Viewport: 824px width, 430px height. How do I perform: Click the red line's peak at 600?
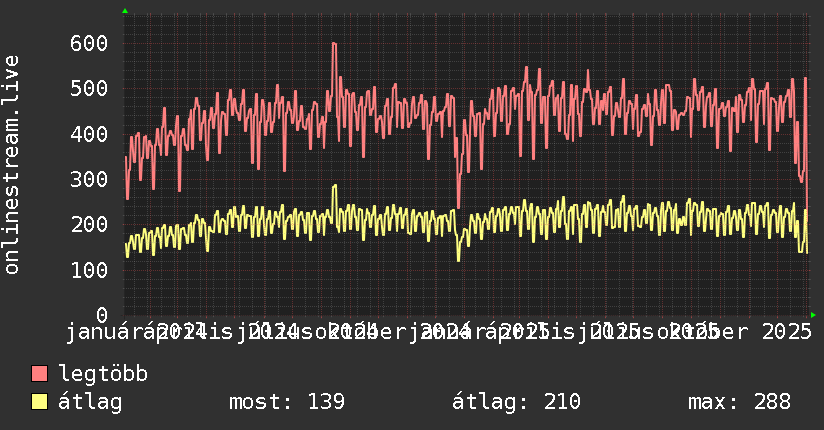point(334,44)
